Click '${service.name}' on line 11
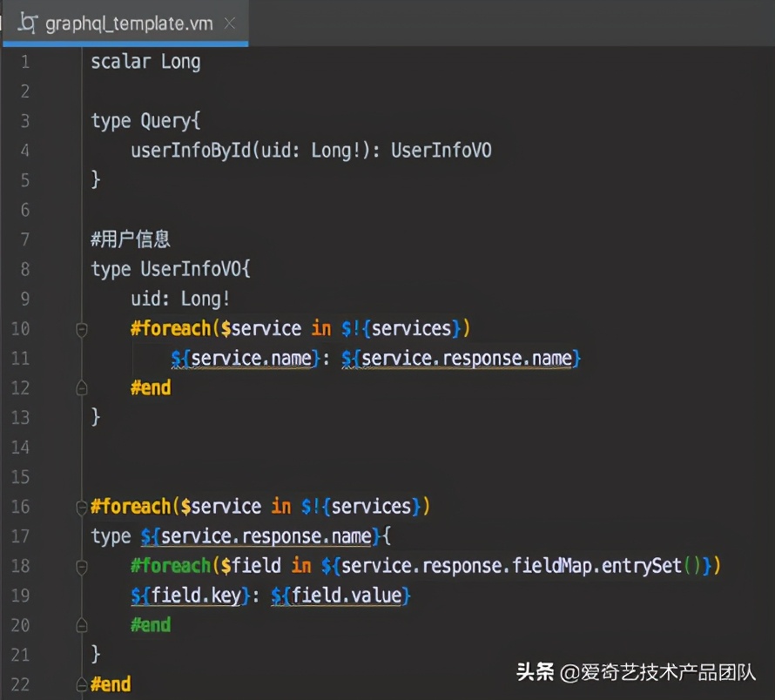The image size is (775, 700). pos(246,359)
